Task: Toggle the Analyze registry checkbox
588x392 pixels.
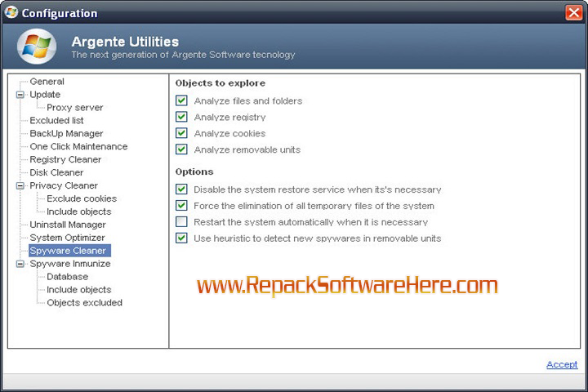Action: click(x=181, y=117)
